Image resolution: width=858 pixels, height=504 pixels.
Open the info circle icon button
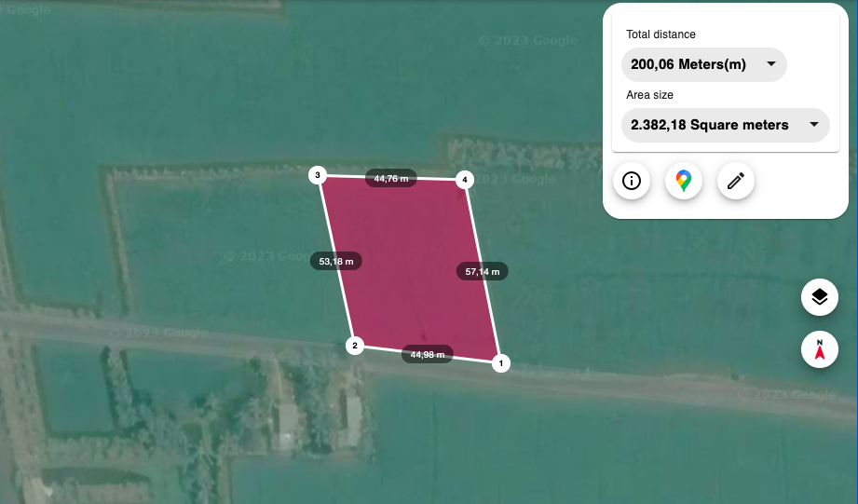point(632,181)
